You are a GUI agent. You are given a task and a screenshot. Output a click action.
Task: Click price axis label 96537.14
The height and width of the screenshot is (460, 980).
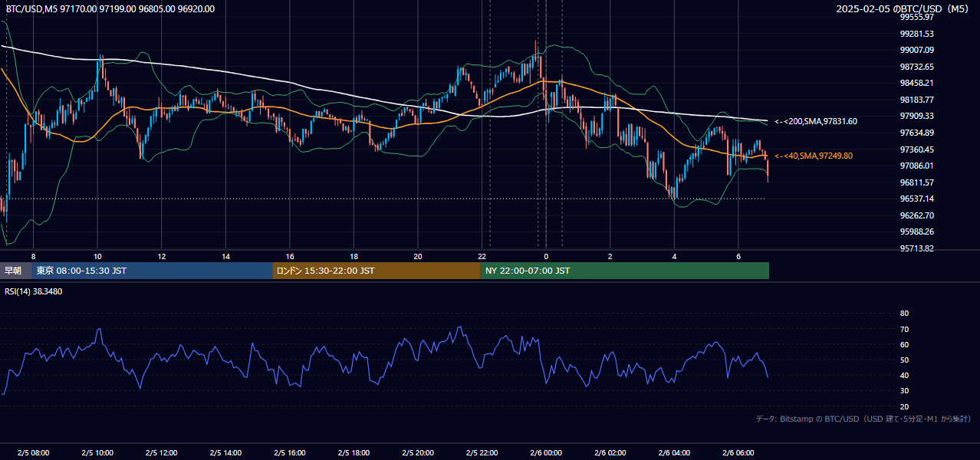(917, 199)
